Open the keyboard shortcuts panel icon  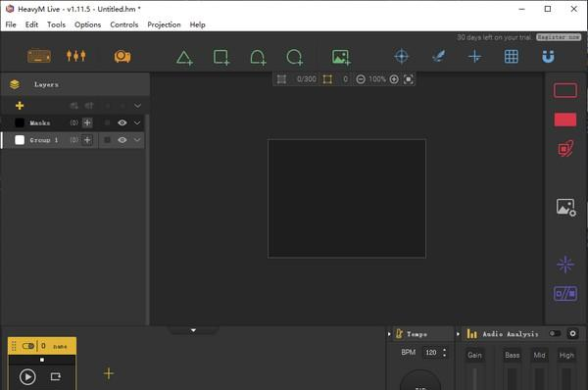[x=39, y=56]
